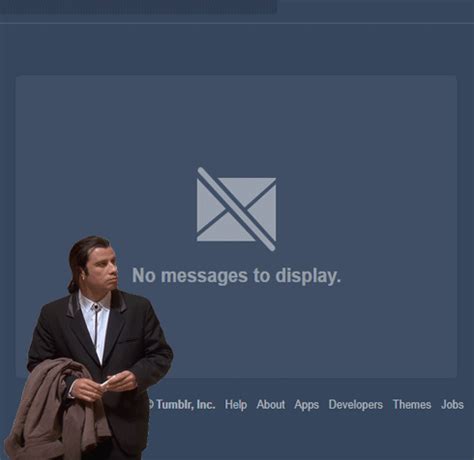Visit the About footer link

click(x=271, y=404)
